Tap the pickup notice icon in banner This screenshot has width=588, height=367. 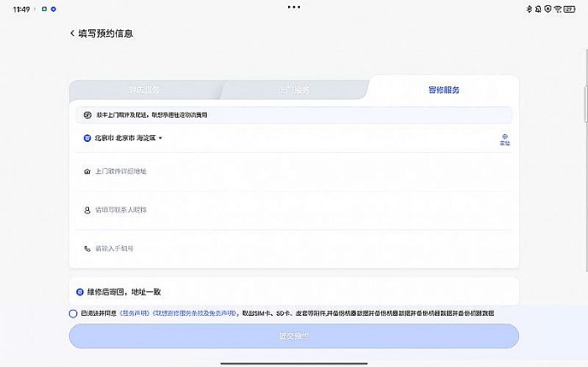pos(87,114)
